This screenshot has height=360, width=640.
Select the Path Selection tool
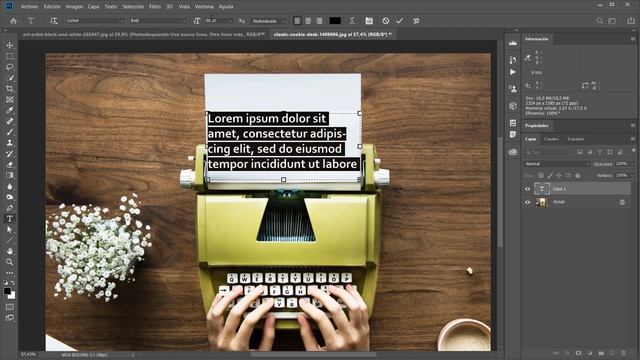click(x=10, y=229)
